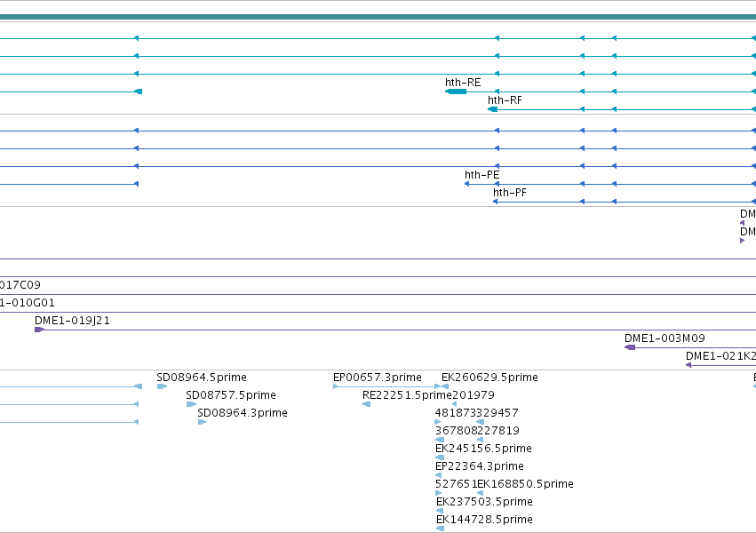Click the EK260629.5prime label
Screen dimensions: 756x533
(489, 378)
